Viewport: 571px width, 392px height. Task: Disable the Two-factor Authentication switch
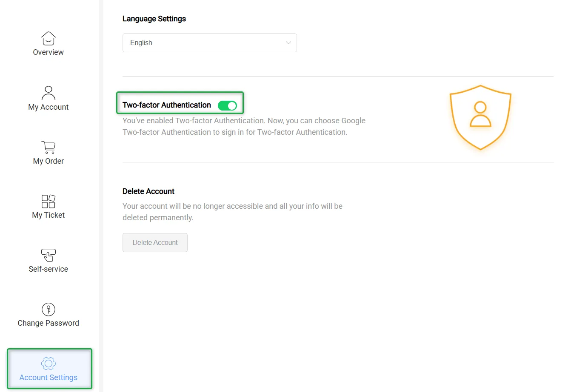[x=227, y=105]
